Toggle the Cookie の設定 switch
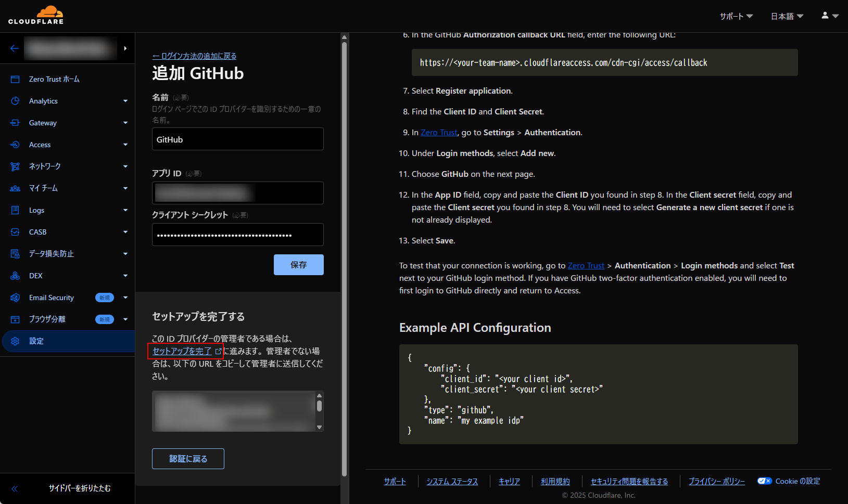848x504 pixels. (764, 481)
